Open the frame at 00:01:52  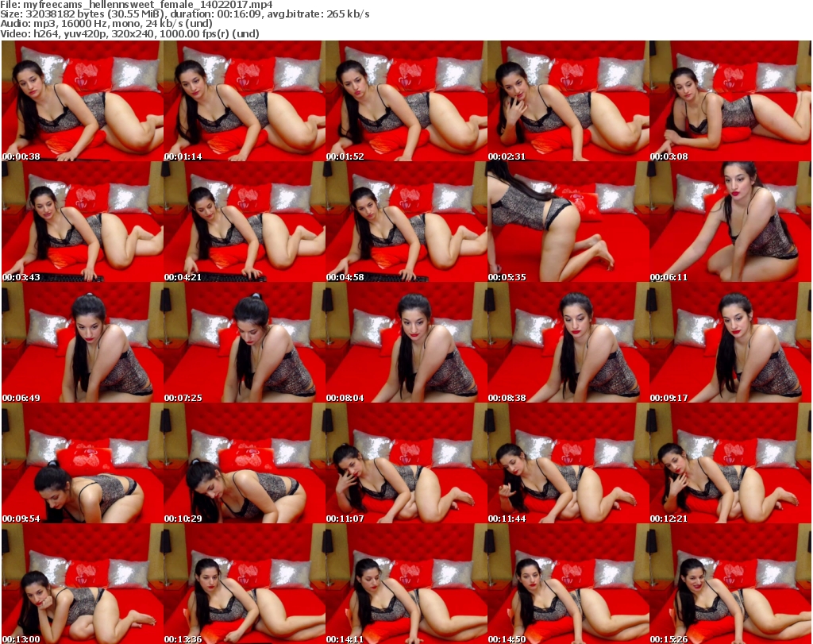(x=406, y=101)
